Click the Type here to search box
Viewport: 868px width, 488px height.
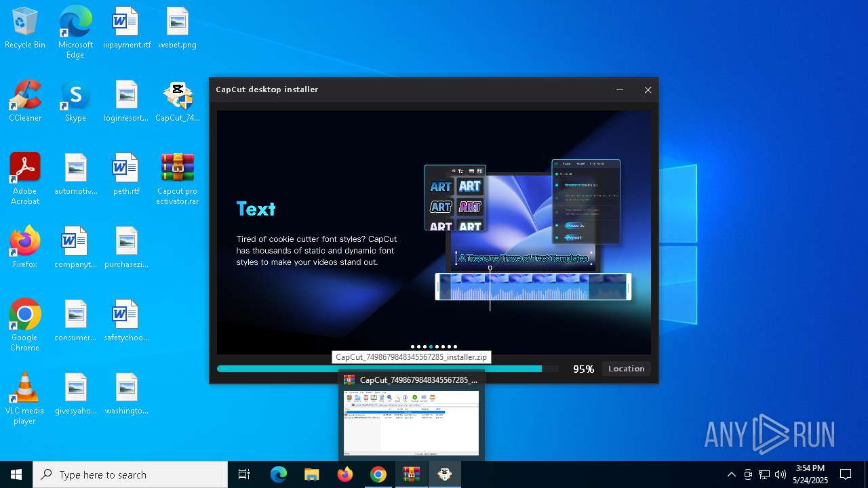[x=130, y=474]
